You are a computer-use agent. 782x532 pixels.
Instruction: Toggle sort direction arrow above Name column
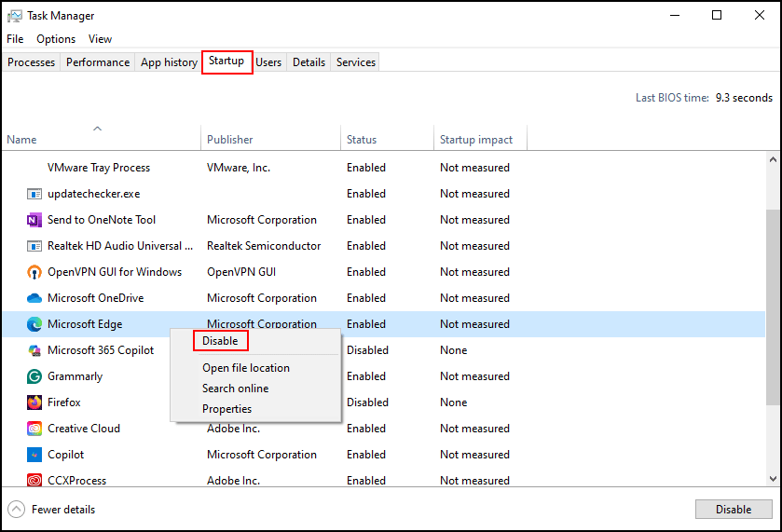click(x=97, y=129)
